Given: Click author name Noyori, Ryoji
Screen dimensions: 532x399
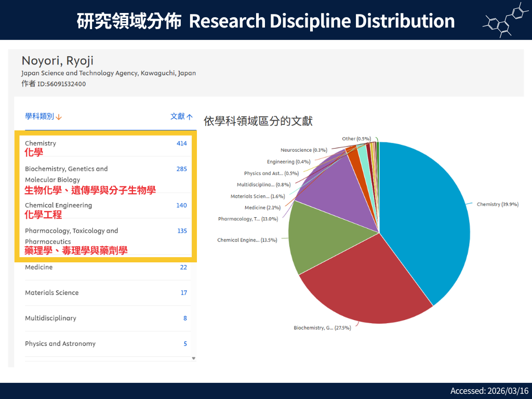Looking at the screenshot, I should tap(57, 61).
